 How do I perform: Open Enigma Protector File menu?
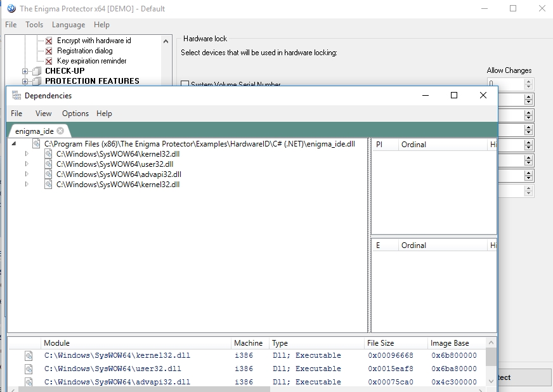pos(11,25)
